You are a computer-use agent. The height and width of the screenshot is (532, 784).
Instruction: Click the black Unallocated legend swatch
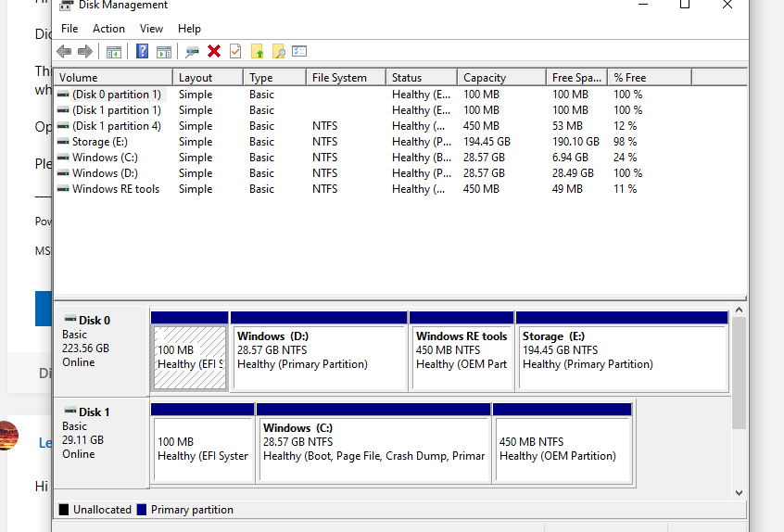click(64, 510)
